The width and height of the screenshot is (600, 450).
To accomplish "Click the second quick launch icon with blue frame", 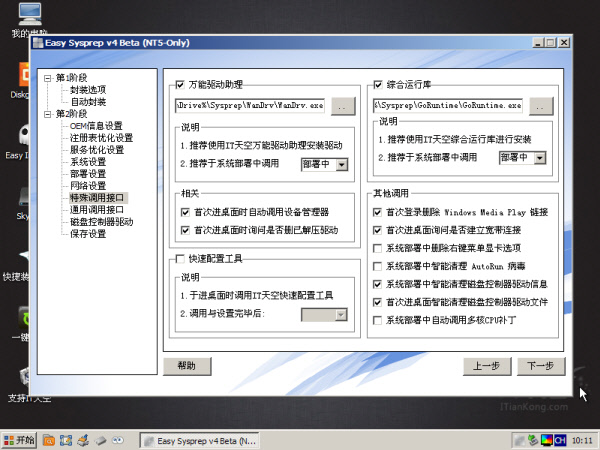I will [x=66, y=440].
